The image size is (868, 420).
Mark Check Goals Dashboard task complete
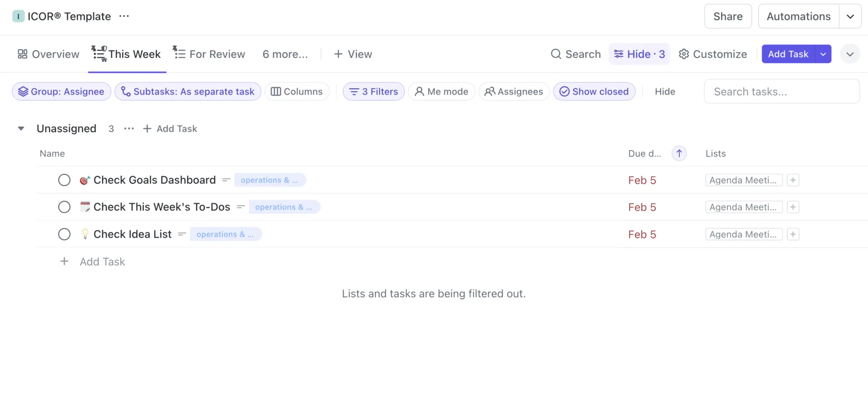pyautogui.click(x=64, y=180)
